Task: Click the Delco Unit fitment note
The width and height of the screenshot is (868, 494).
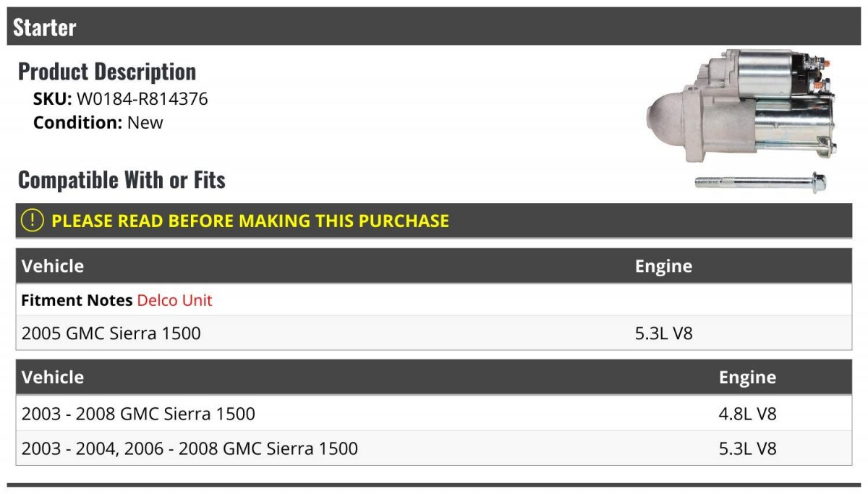Action: 174,300
